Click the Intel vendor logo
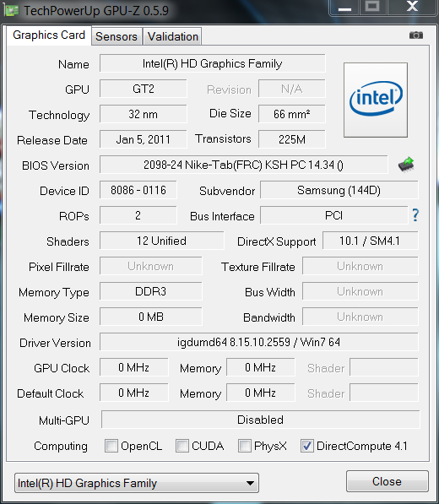The height and width of the screenshot is (504, 439). click(376, 100)
